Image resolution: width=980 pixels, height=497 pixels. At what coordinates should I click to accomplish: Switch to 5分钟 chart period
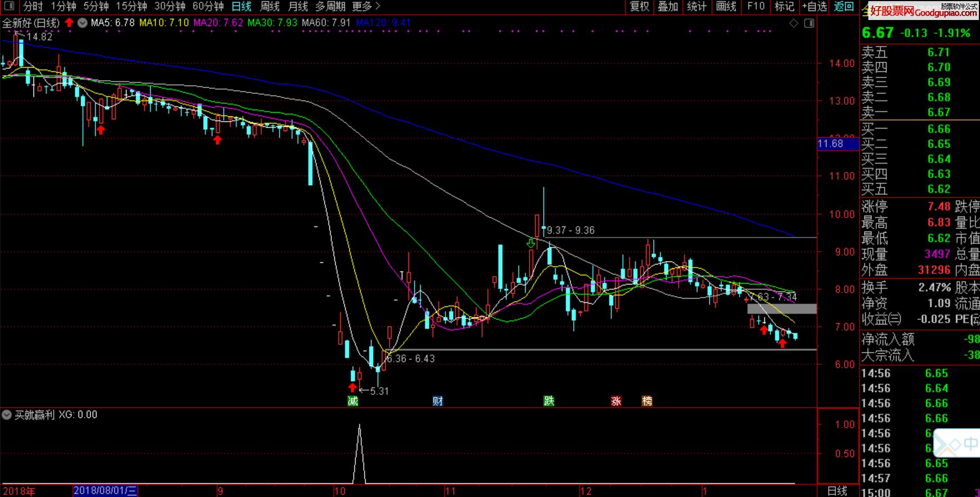point(96,7)
